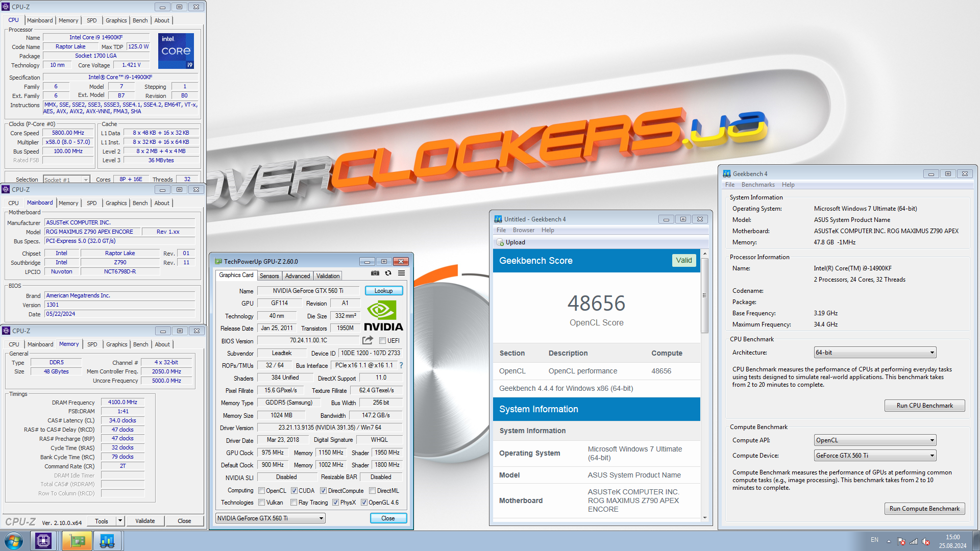The height and width of the screenshot is (551, 980).
Task: Click the Upload icon in Geekbench result window
Action: pos(500,242)
